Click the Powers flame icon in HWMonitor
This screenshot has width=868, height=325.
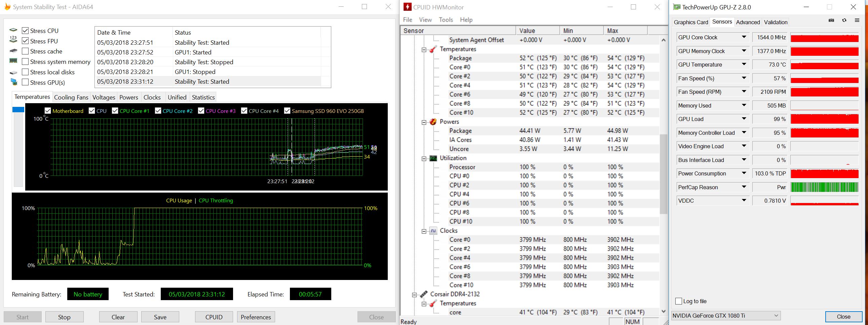[433, 122]
